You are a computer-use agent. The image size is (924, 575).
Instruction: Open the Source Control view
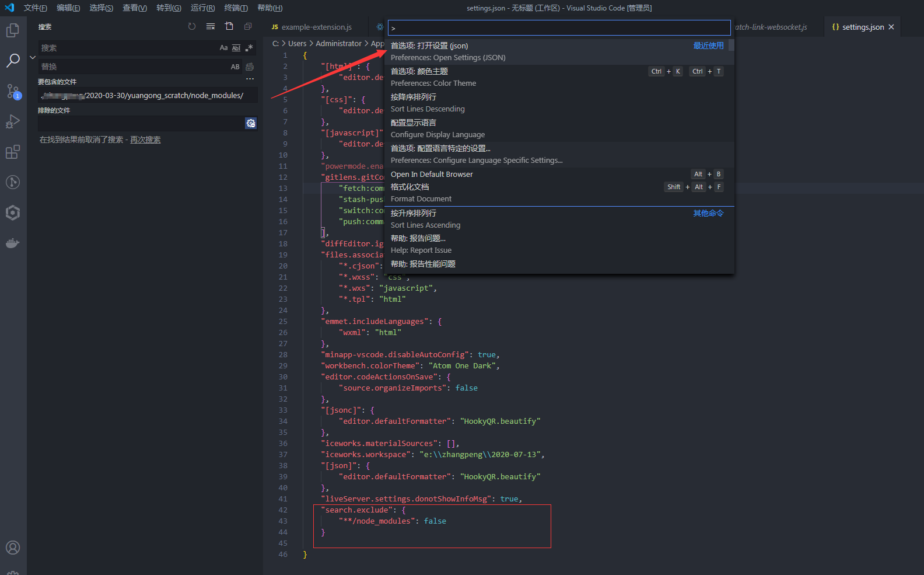click(13, 91)
